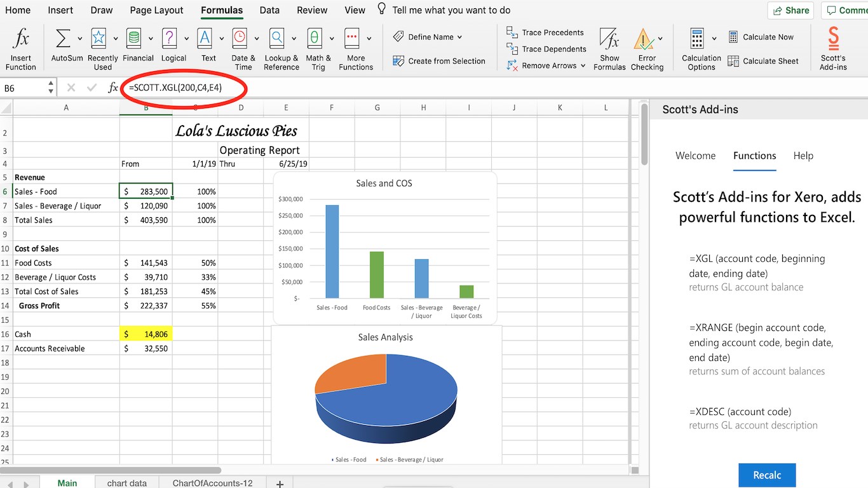The image size is (868, 488).
Task: Click Create from Selection
Action: tap(439, 61)
